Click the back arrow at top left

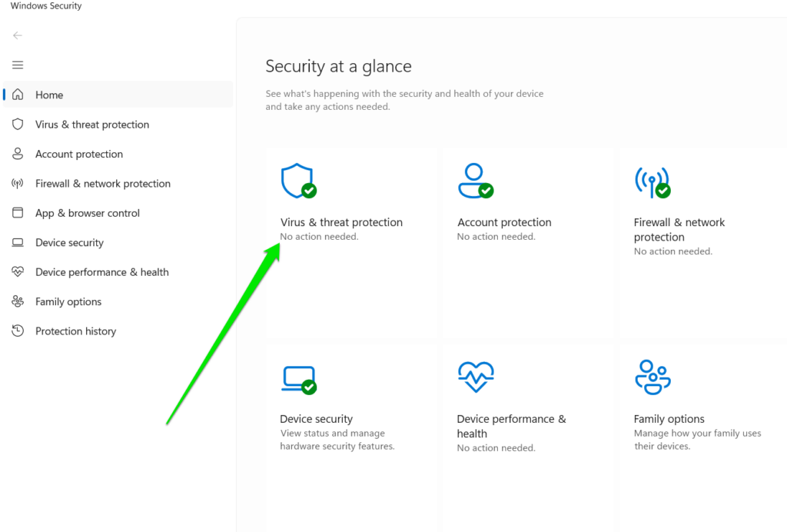[x=17, y=35]
